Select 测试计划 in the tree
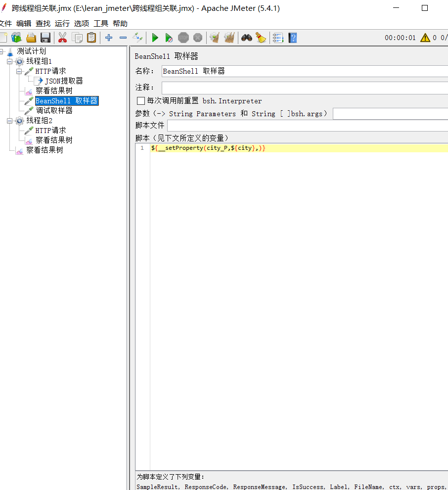 point(31,51)
